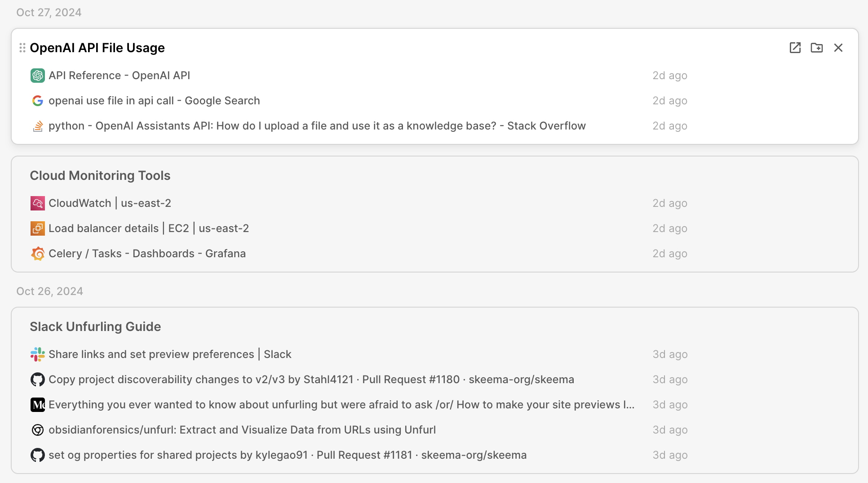Viewport: 868px width, 483px height.
Task: Open Share links and set preview preferences
Action: 170,354
